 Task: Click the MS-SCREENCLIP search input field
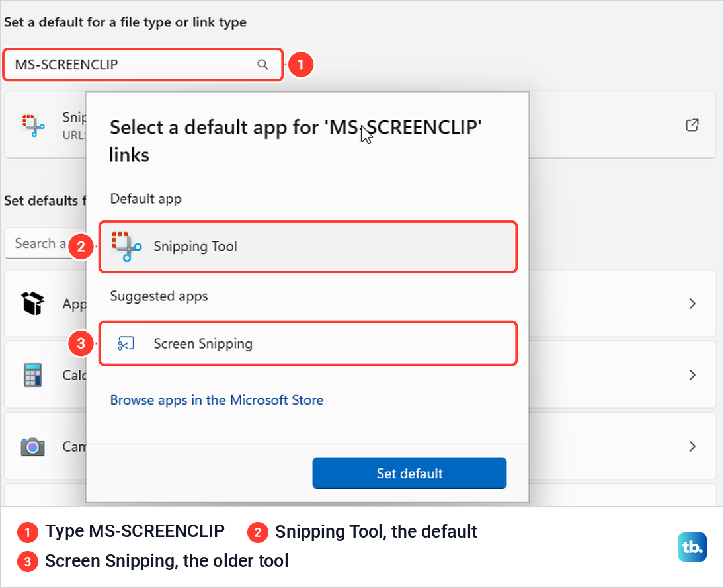click(x=143, y=65)
